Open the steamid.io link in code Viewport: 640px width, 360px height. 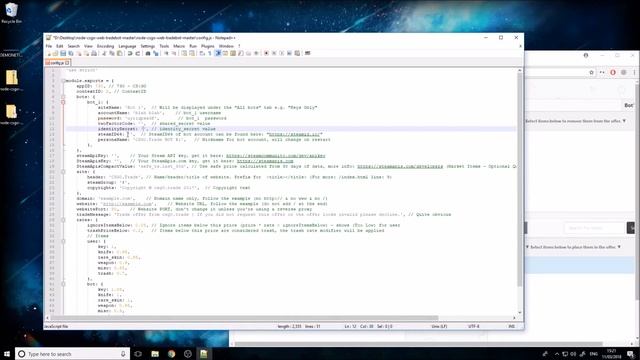294,134
